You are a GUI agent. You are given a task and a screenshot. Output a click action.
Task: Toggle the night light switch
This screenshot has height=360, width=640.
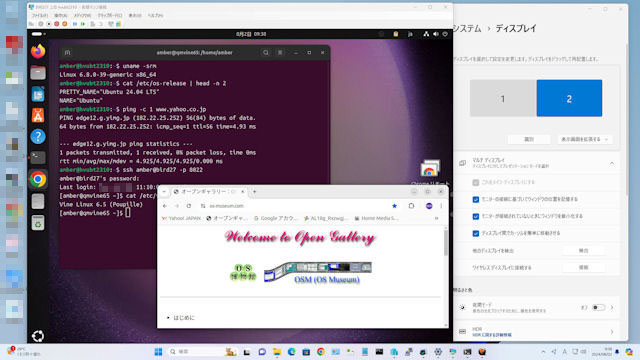(598, 307)
